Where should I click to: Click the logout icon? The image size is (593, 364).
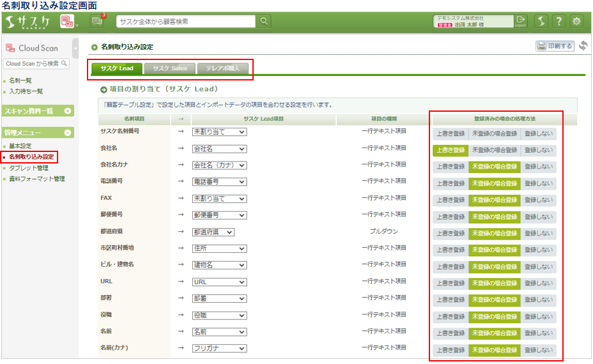coord(521,21)
